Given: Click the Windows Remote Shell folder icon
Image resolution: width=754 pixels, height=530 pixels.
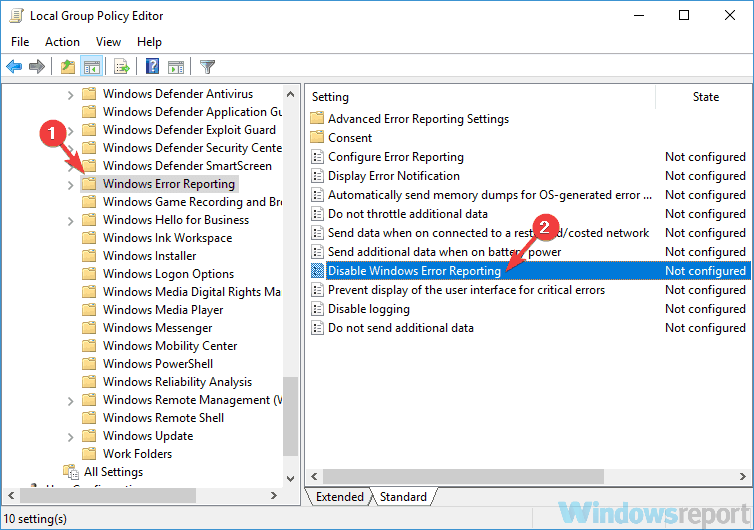Looking at the screenshot, I should point(89,417).
